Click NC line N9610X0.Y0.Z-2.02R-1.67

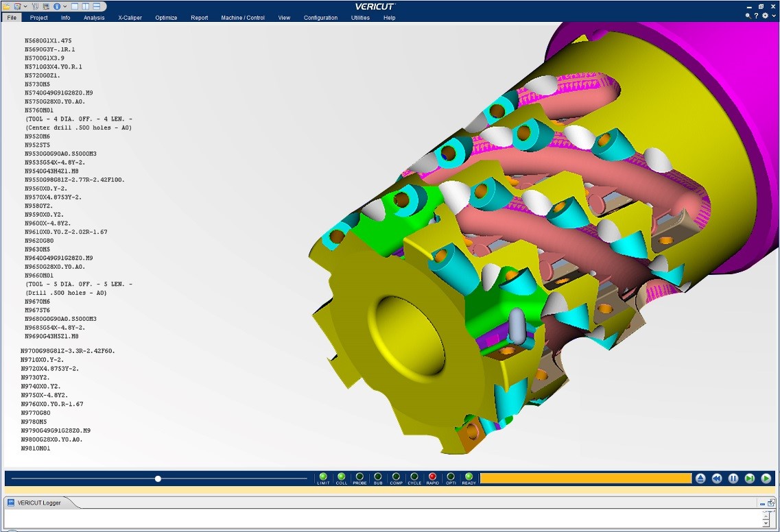[x=66, y=232]
